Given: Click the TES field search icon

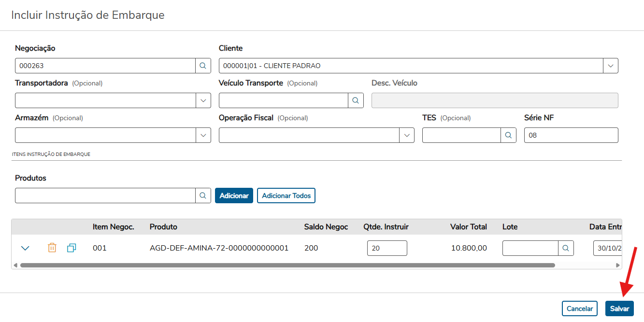Looking at the screenshot, I should (x=508, y=135).
